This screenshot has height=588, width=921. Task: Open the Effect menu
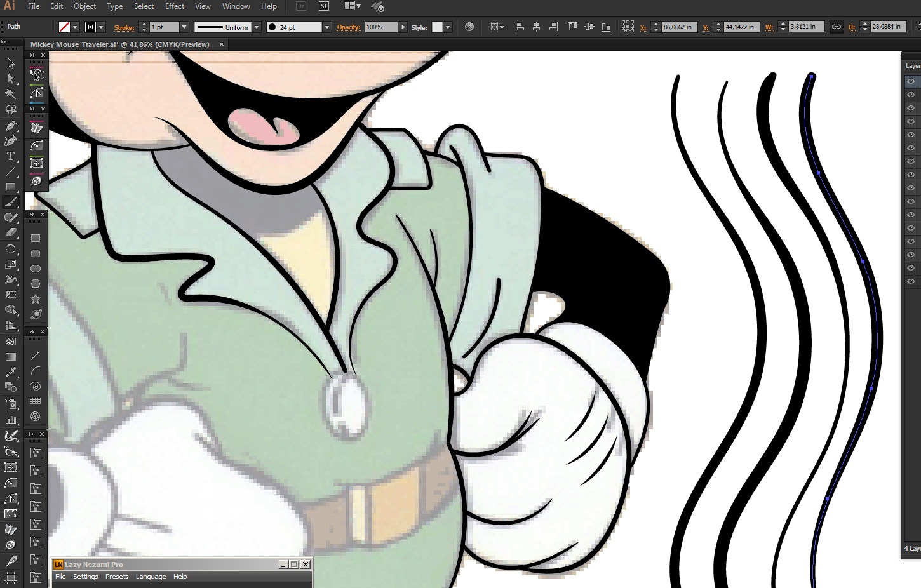pos(175,6)
